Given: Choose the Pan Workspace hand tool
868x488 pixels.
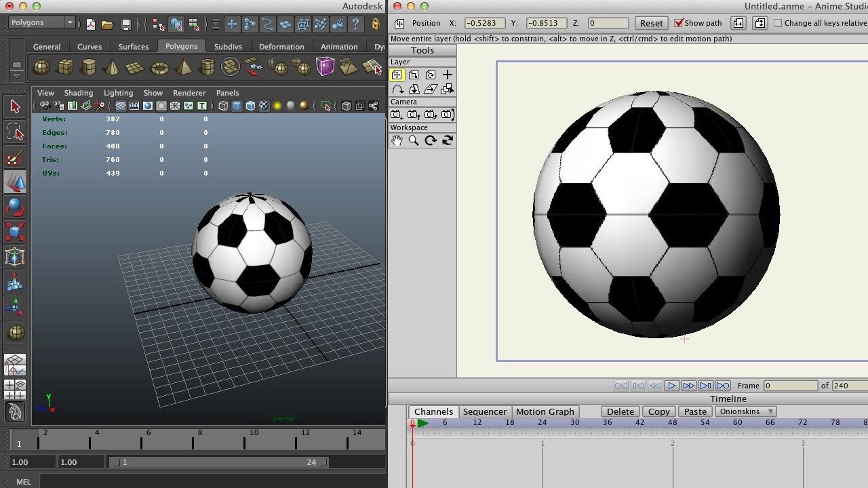Looking at the screenshot, I should (x=397, y=140).
